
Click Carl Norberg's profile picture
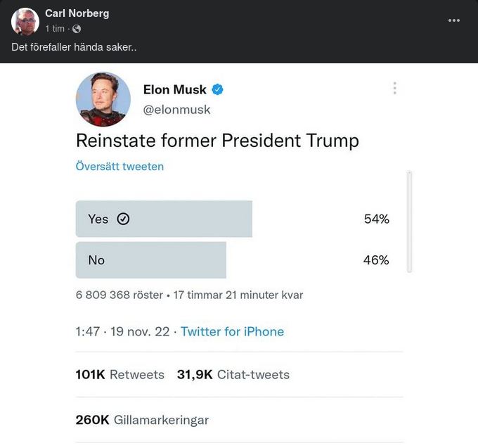pos(25,22)
